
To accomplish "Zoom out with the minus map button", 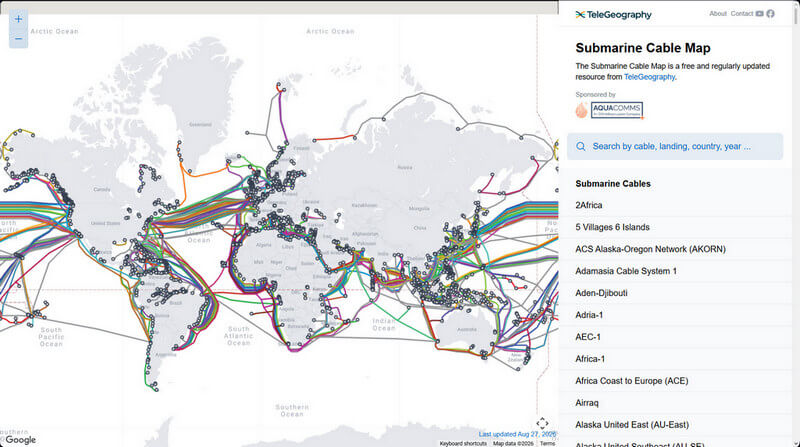I will point(18,39).
